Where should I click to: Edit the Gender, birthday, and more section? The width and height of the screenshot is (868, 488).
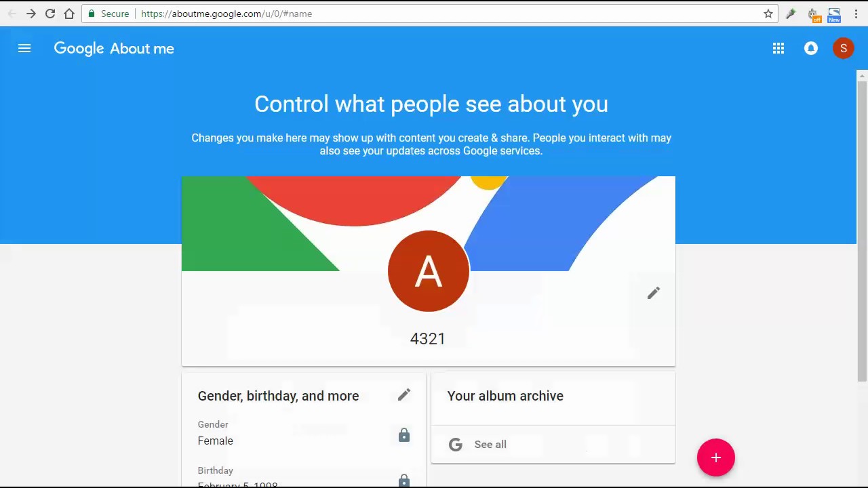point(403,395)
